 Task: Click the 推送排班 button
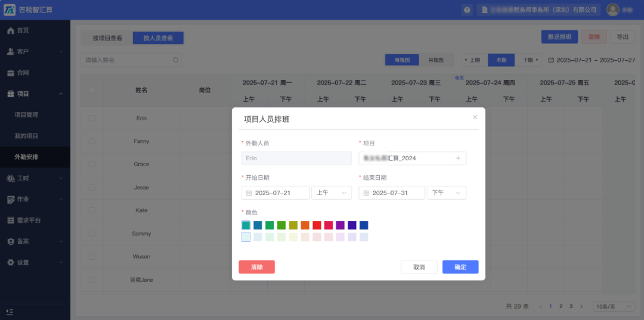point(559,36)
